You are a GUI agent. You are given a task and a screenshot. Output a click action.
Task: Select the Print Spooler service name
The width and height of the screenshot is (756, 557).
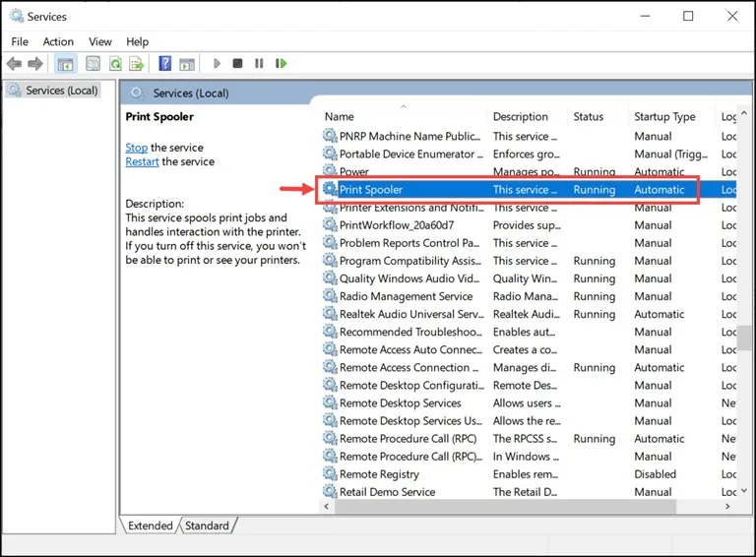(371, 189)
